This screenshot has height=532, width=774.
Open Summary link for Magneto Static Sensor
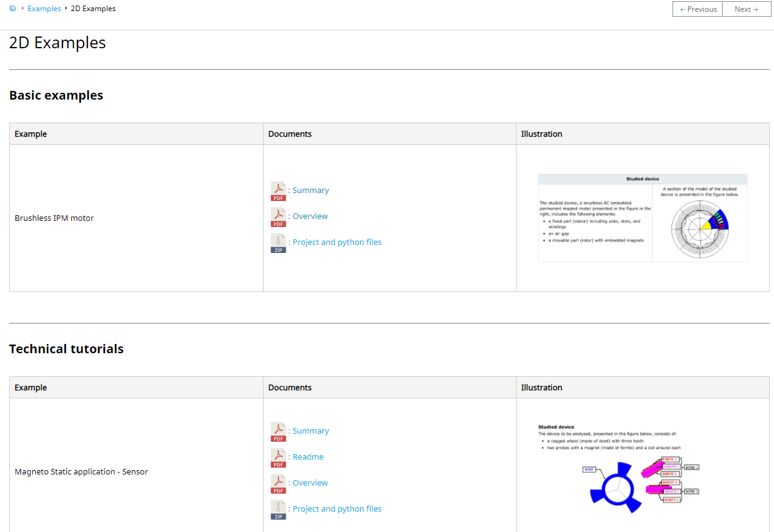[311, 431]
